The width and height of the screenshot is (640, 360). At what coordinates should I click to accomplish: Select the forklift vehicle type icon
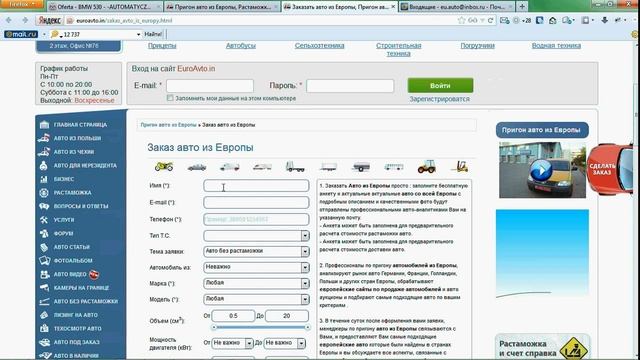point(460,166)
